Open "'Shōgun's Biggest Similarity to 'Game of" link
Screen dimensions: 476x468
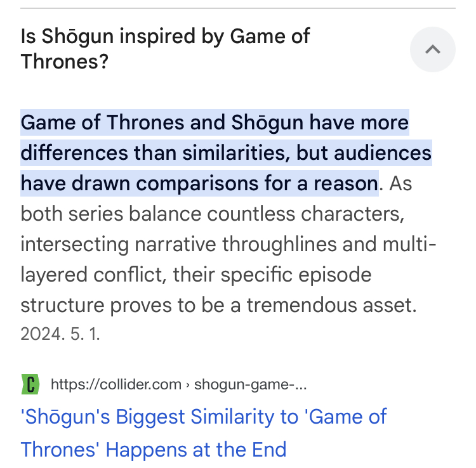204,417
